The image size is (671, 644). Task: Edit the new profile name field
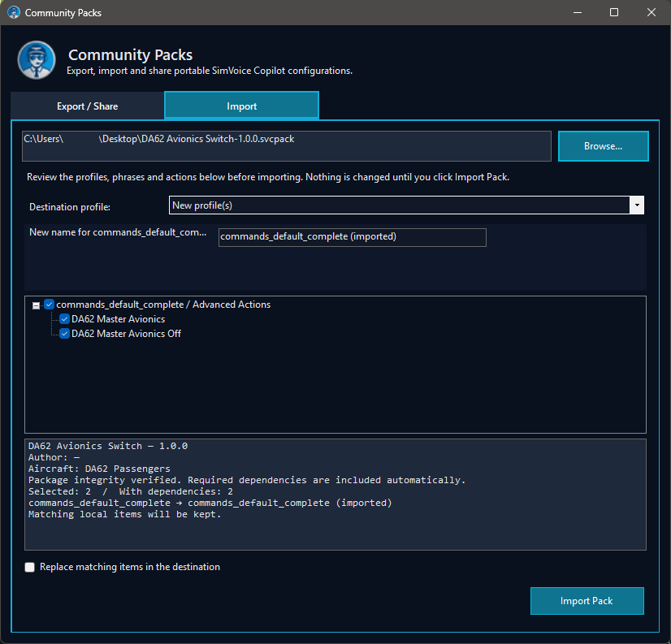click(x=353, y=237)
